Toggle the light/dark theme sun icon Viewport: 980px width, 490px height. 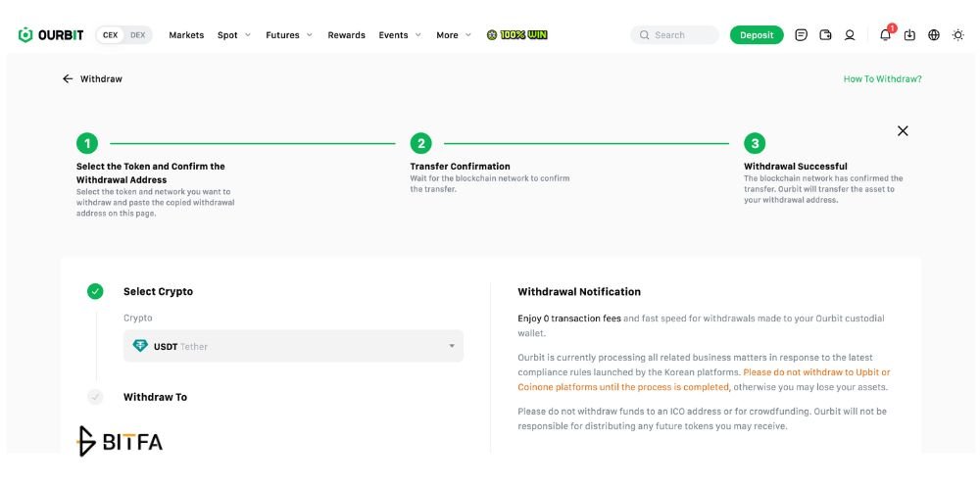pos(957,35)
